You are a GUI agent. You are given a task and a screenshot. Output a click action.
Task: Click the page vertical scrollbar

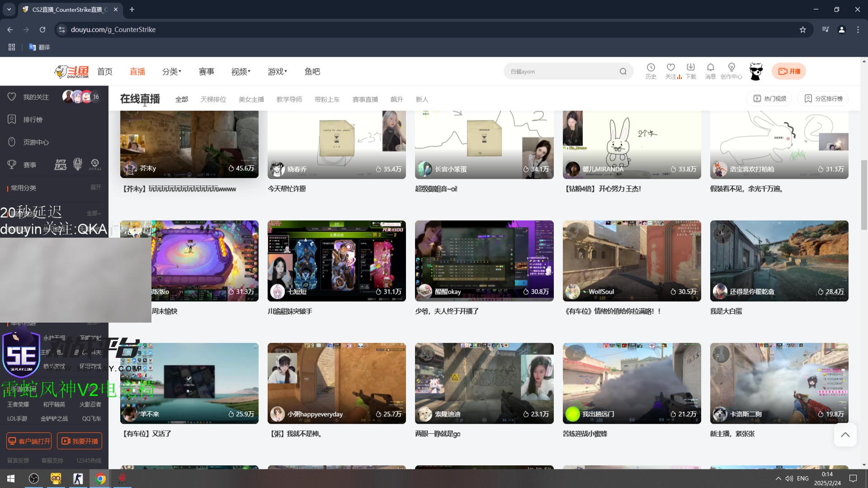[864, 195]
